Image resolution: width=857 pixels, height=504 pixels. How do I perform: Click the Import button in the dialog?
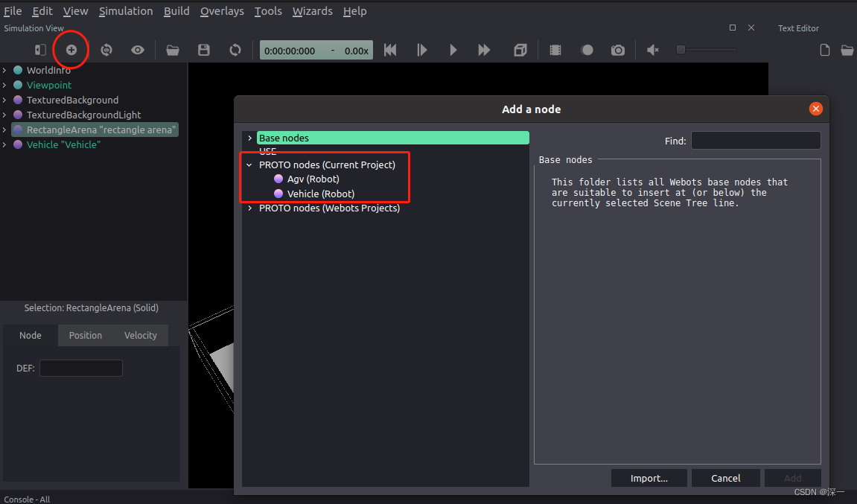click(649, 477)
